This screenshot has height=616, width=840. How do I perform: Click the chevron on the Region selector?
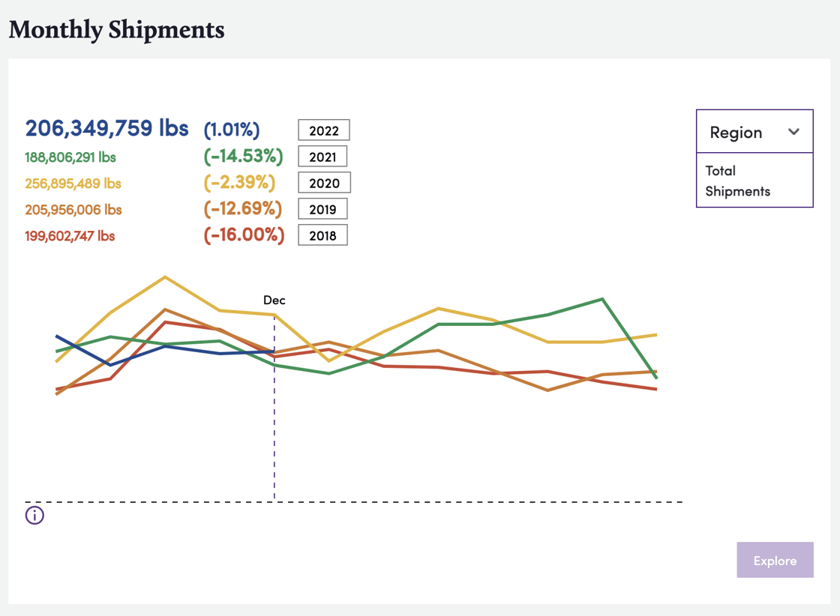point(794,132)
